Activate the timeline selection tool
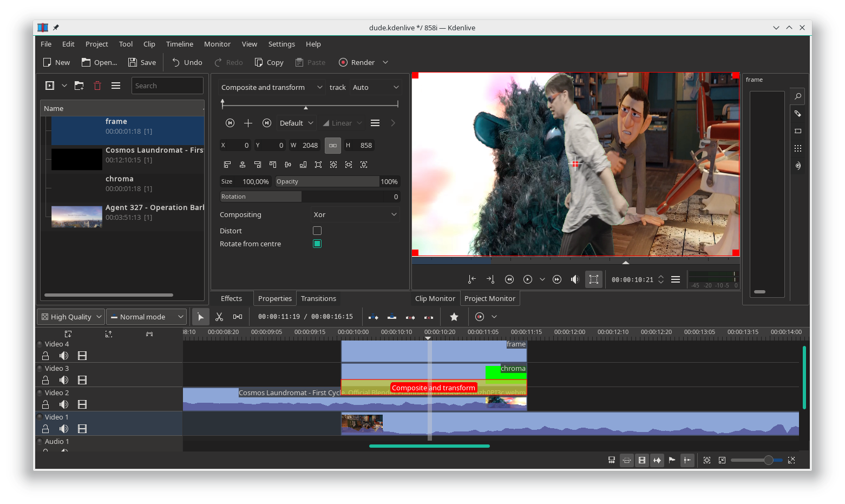This screenshot has height=504, width=845. coord(201,317)
